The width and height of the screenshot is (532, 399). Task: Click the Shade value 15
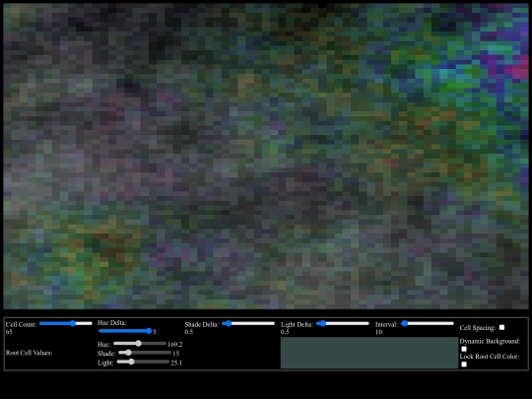coord(175,354)
